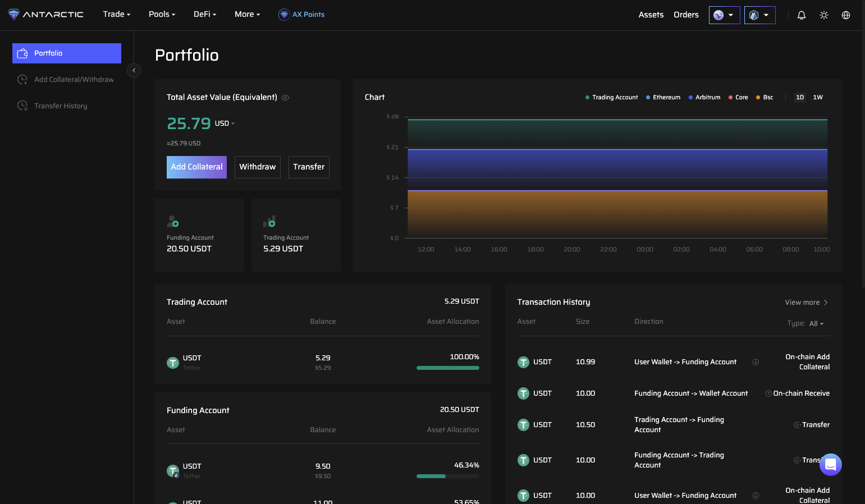Open View more transaction history
The width and height of the screenshot is (865, 504).
click(807, 303)
